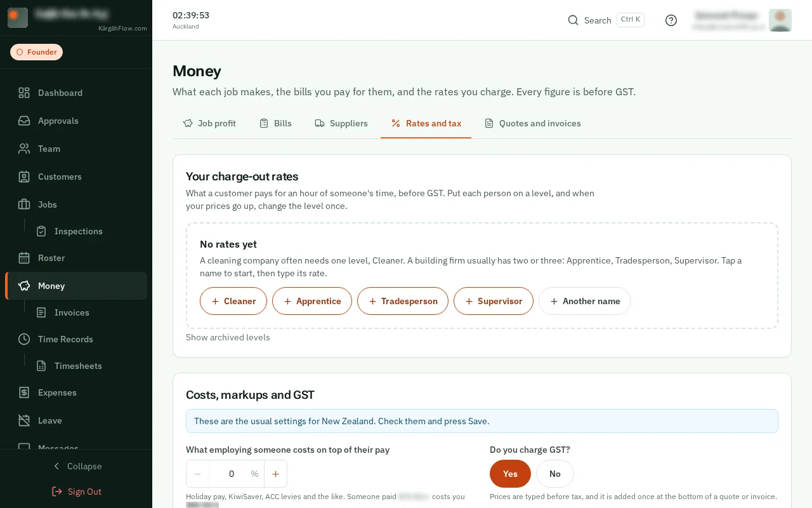Viewport: 812px width, 508px height.
Task: Collapse the sidebar
Action: tap(76, 466)
